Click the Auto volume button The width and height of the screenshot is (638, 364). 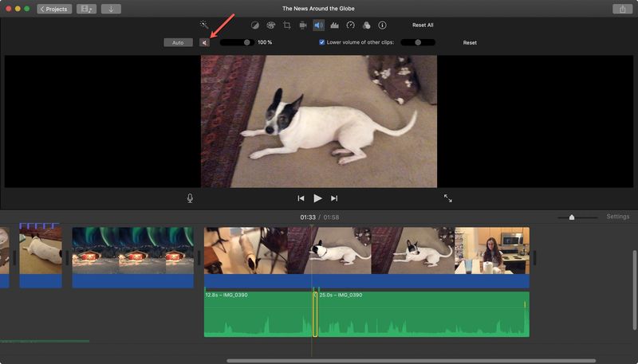178,43
